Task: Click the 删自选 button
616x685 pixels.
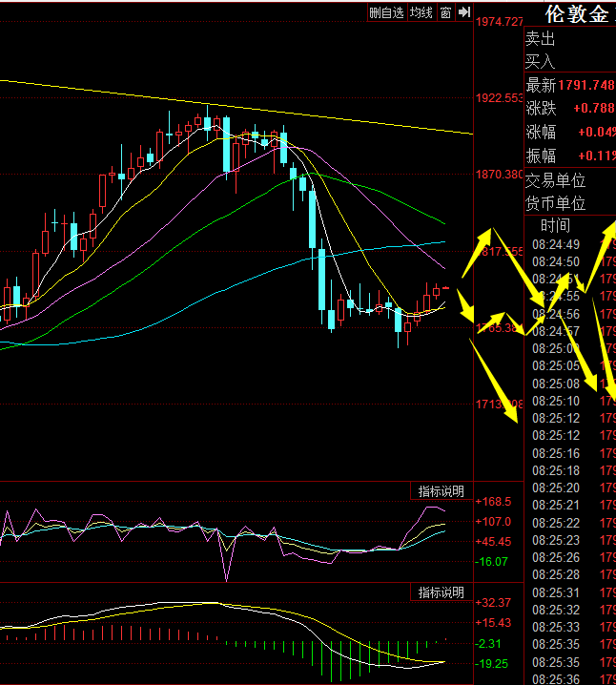Action: 387,12
